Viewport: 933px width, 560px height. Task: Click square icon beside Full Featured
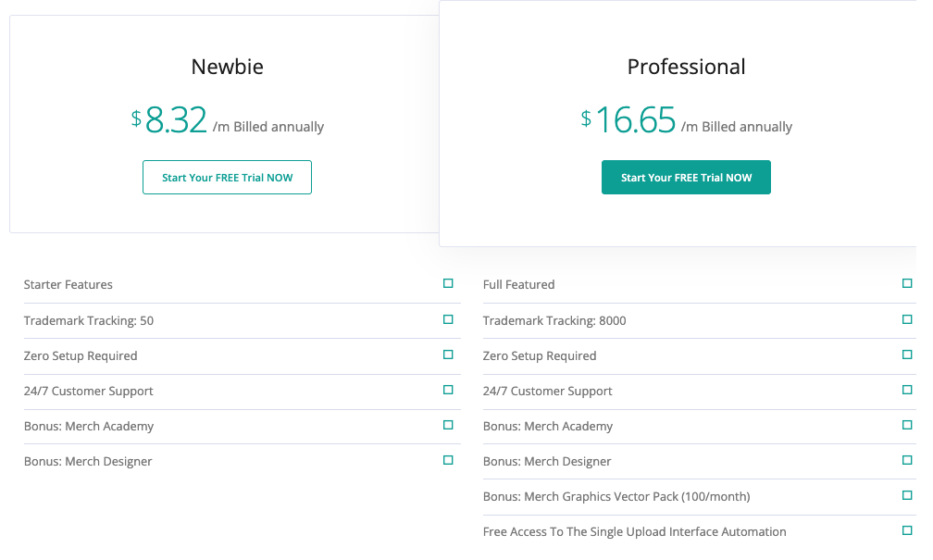tap(907, 284)
